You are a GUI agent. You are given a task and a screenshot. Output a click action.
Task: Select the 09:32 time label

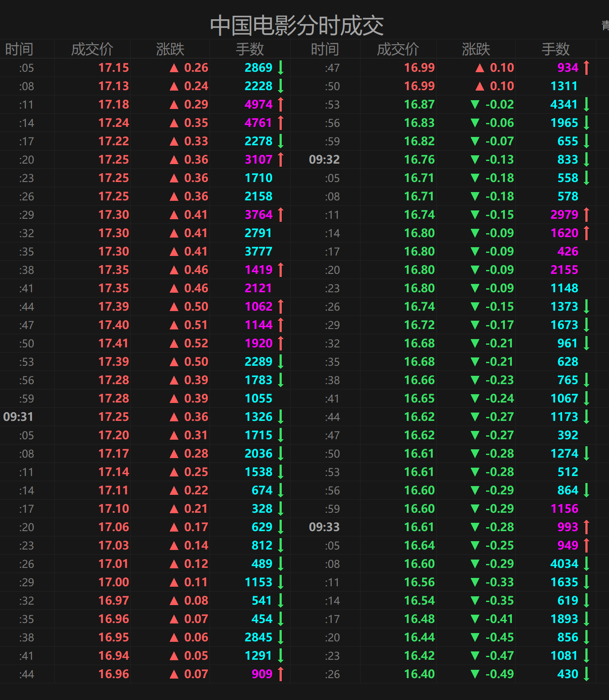click(324, 160)
